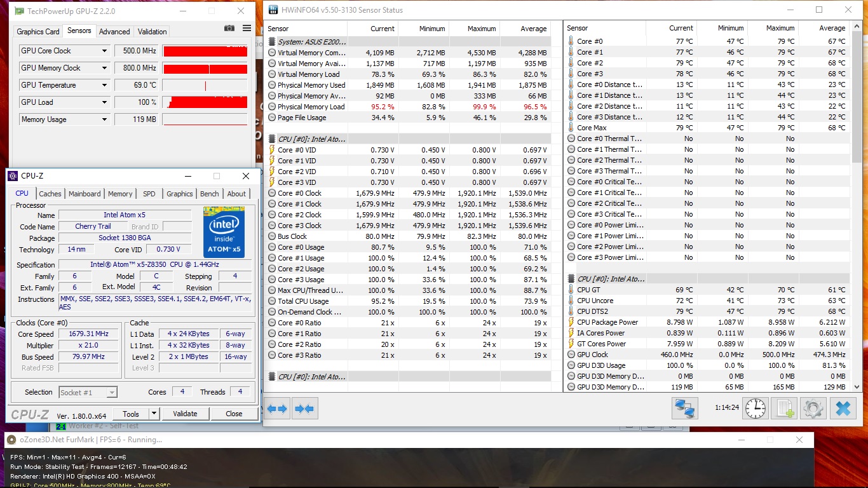Click the thermometer icon beside CPU DTS2
The image size is (868, 488).
click(571, 311)
